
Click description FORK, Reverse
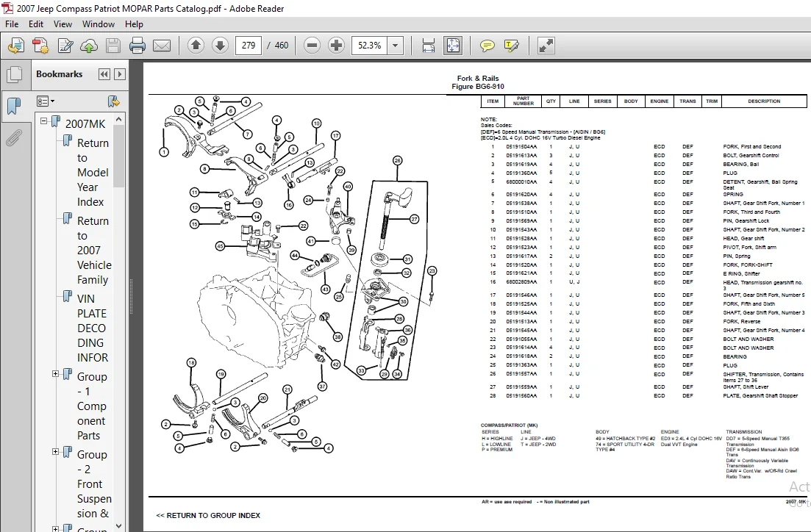(741, 322)
